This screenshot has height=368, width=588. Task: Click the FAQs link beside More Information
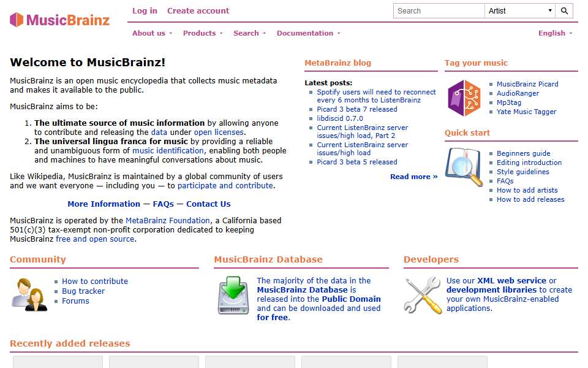[x=163, y=204]
